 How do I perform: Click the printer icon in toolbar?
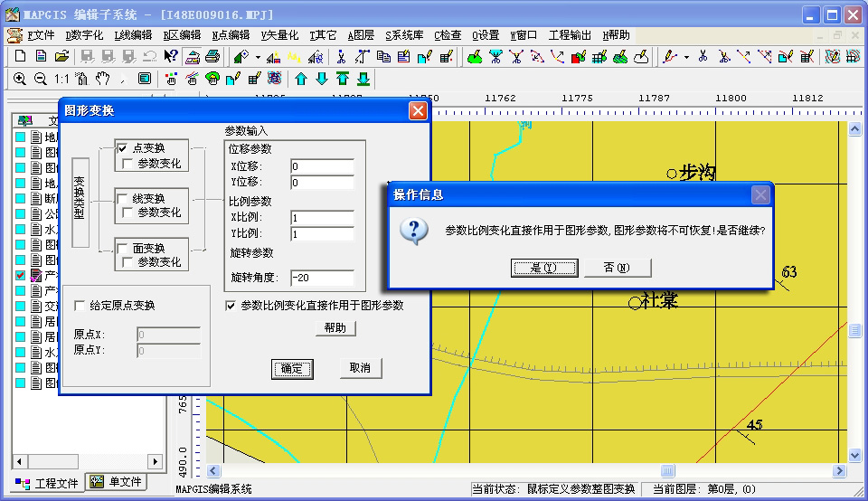(212, 56)
